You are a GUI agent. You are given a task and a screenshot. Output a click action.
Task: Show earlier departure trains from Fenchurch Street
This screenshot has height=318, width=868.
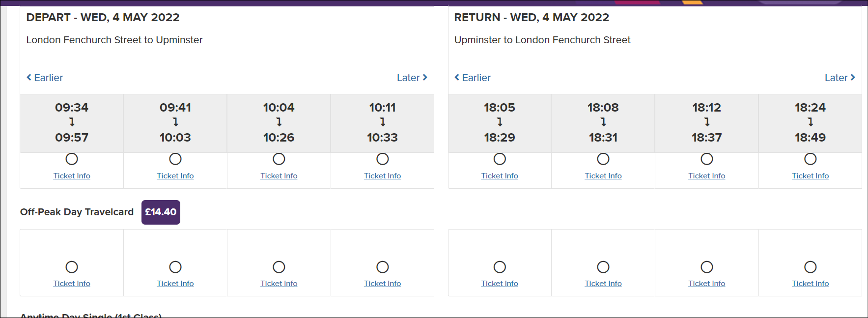click(44, 78)
